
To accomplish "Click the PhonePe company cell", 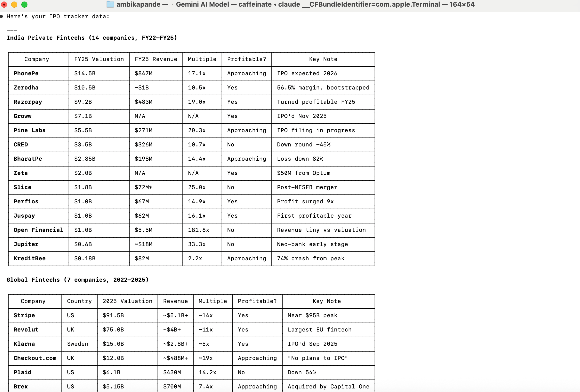I will [x=26, y=73].
